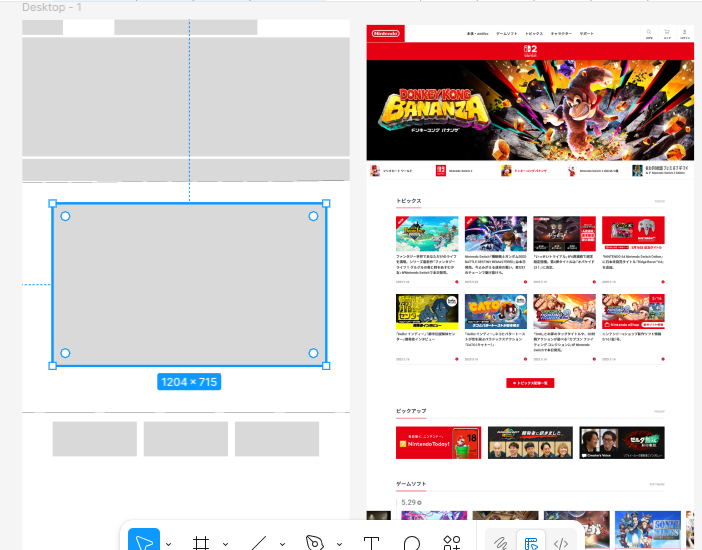Image resolution: width=702 pixels, height=550 pixels.
Task: Click the top-left resize handle of the selected rectangle
Action: 52,203
